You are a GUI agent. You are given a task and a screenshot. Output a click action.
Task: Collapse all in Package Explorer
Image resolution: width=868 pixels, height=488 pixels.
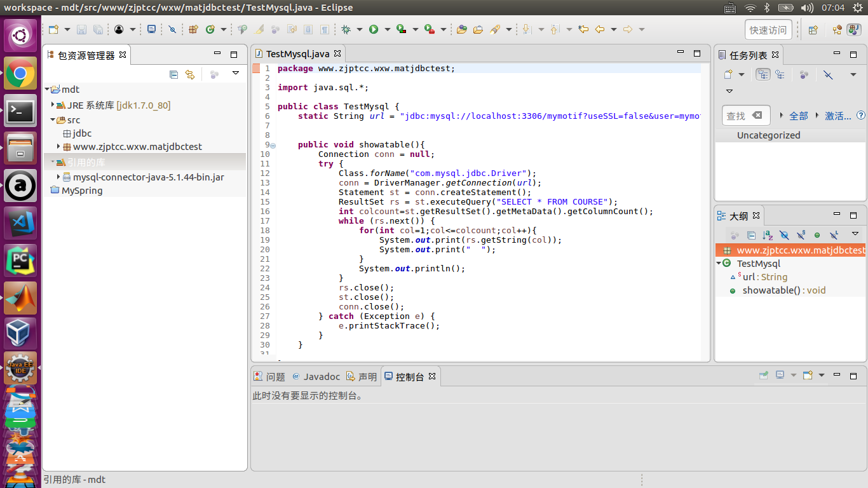click(173, 74)
